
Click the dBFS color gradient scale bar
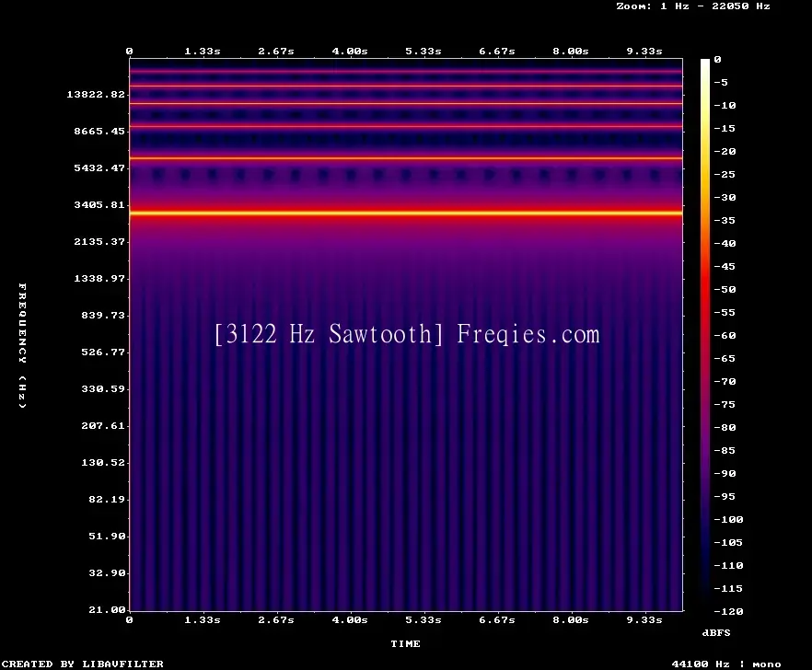point(705,335)
